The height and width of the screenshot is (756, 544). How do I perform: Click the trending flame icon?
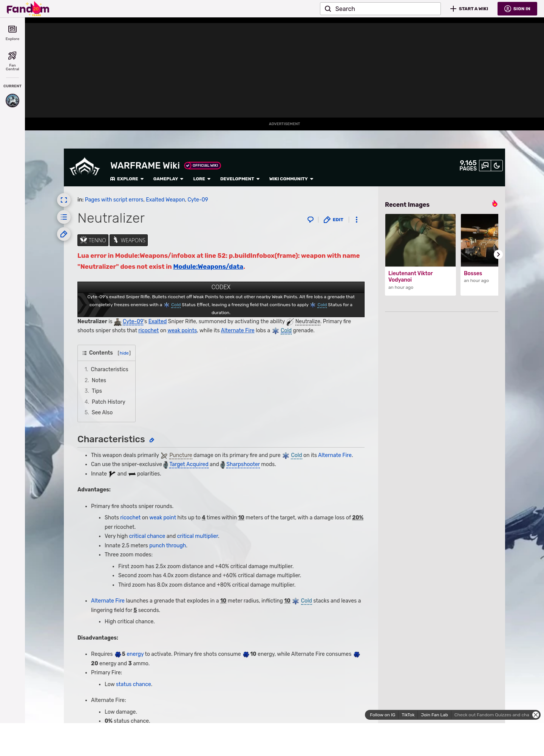click(495, 204)
